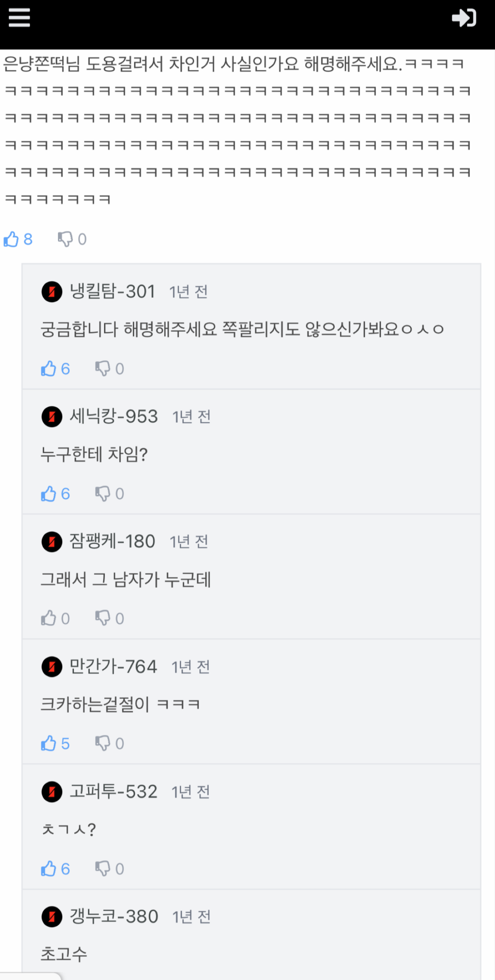The width and height of the screenshot is (495, 980).
Task: Open 세닉캉-953 username profile
Action: click(x=114, y=417)
